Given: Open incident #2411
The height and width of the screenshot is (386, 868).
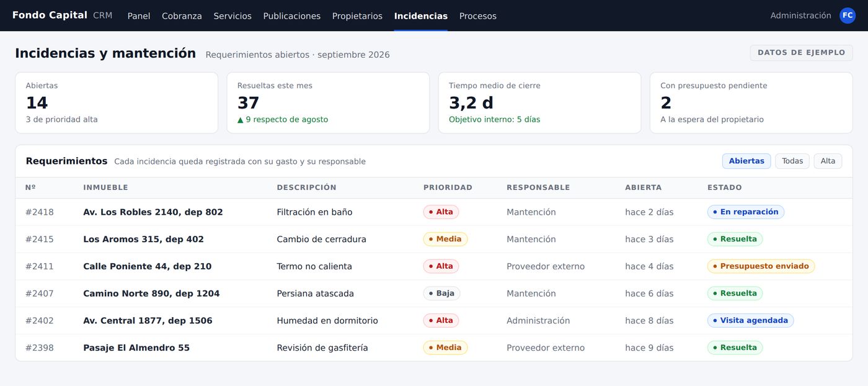Looking at the screenshot, I should (x=40, y=266).
